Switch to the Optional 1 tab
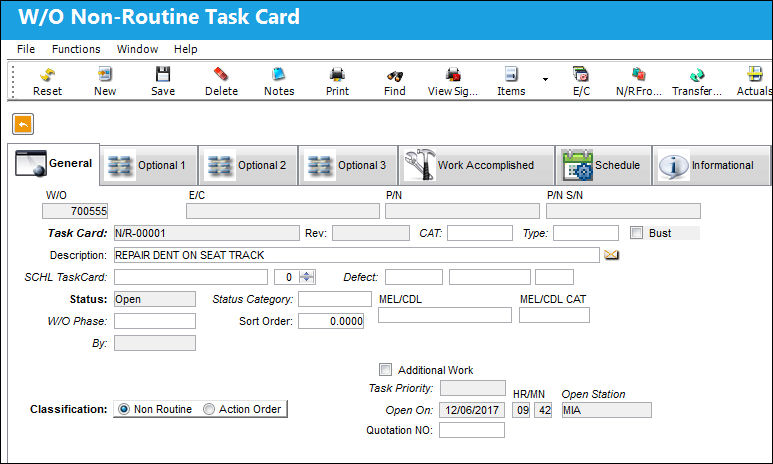Screen dimensions: 773x464 (x=149, y=165)
